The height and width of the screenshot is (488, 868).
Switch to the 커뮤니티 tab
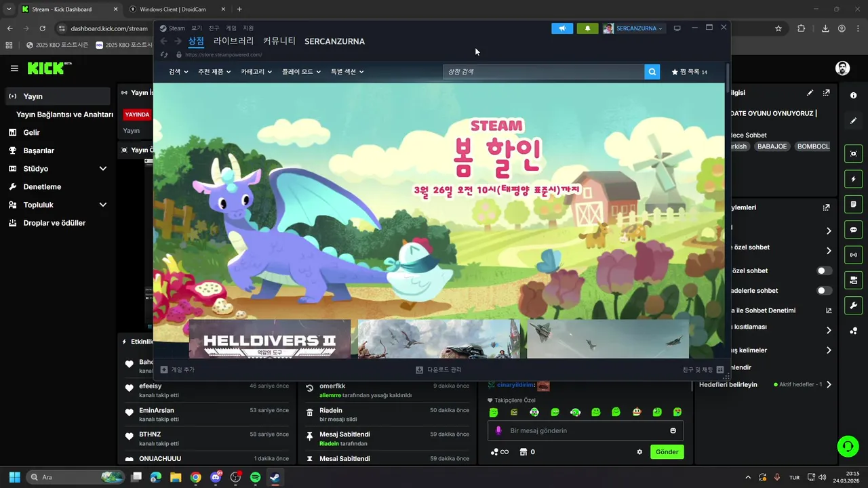click(x=279, y=41)
